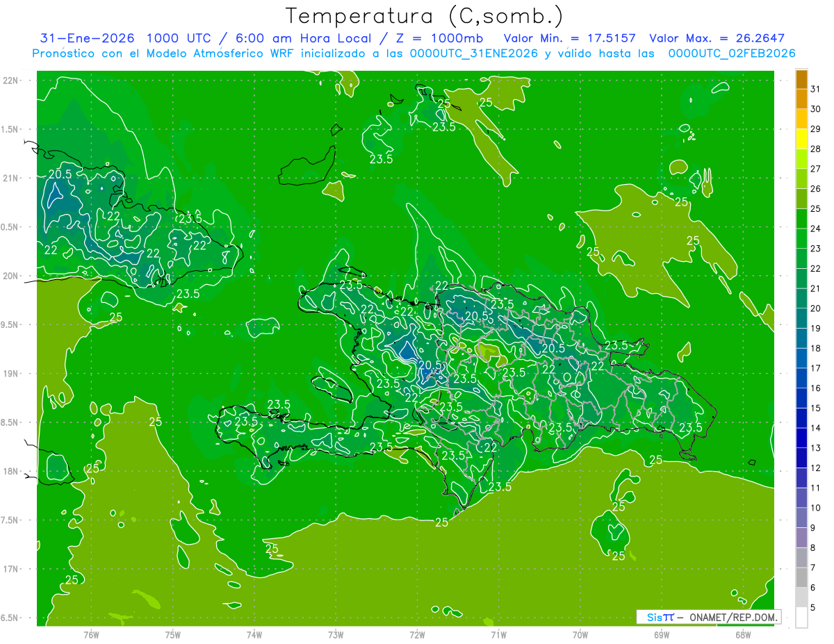
Task: Click the 'Sistt' logo in map corner
Action: point(660,617)
